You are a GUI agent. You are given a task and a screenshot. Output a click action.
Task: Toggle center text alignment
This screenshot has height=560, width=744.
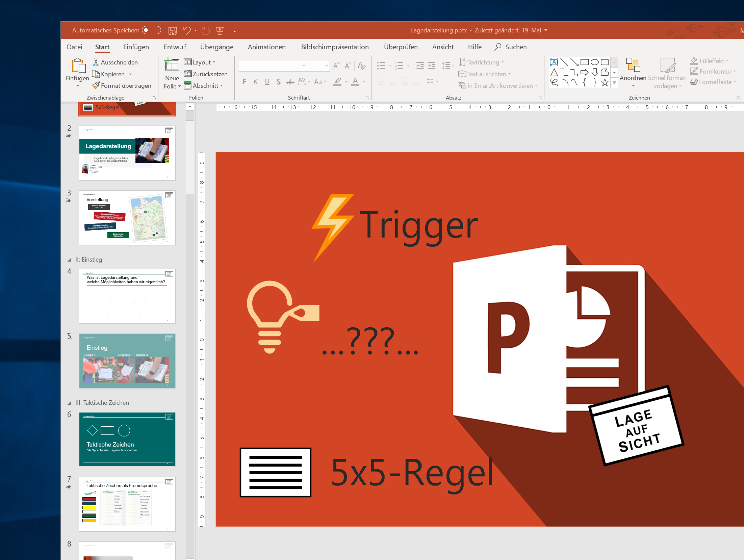pos(393,81)
